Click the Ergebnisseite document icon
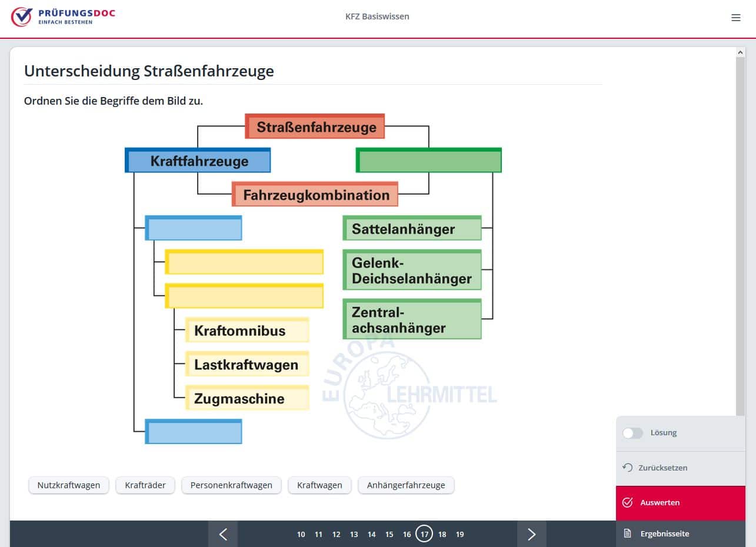The height and width of the screenshot is (547, 756). pos(628,533)
